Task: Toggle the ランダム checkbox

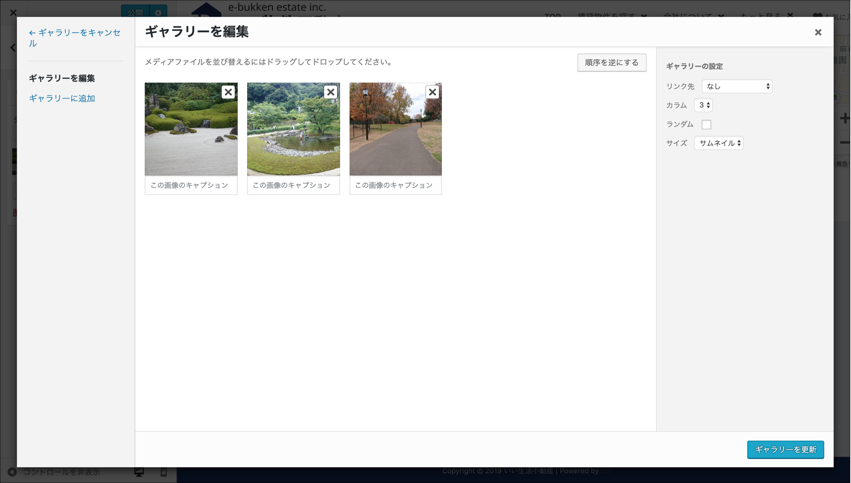Action: [706, 124]
